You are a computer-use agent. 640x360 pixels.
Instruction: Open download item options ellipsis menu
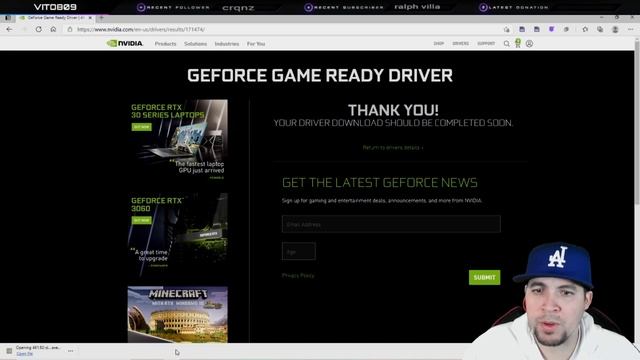pos(71,351)
